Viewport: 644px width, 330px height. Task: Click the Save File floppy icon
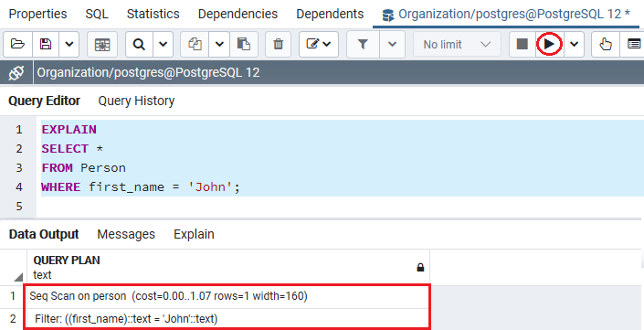point(46,44)
